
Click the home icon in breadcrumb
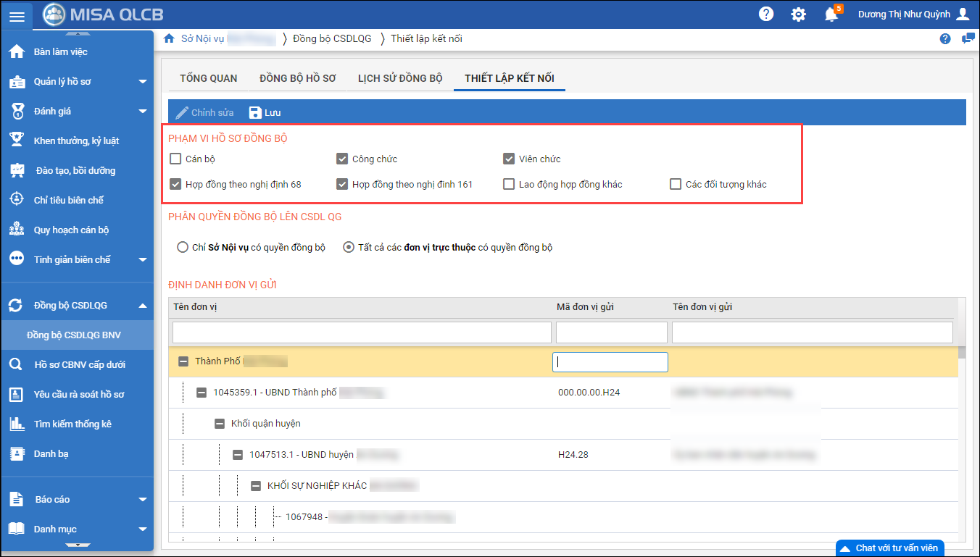click(169, 38)
